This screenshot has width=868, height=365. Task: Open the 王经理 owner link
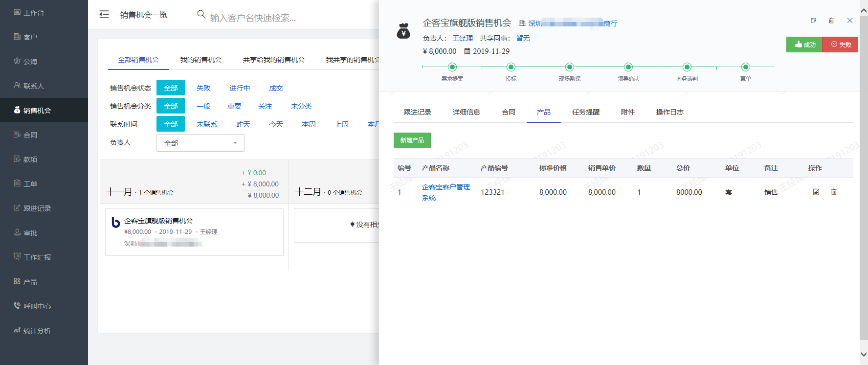coord(463,38)
